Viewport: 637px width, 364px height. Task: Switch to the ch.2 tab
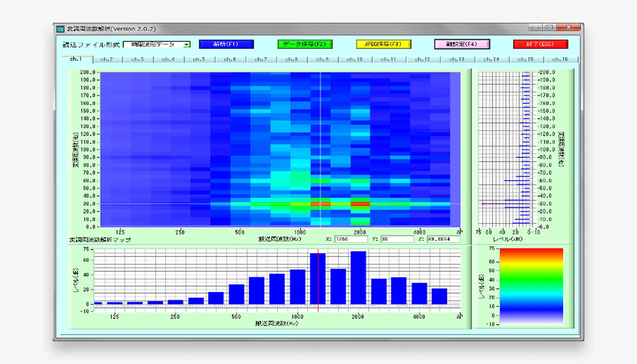tap(107, 59)
